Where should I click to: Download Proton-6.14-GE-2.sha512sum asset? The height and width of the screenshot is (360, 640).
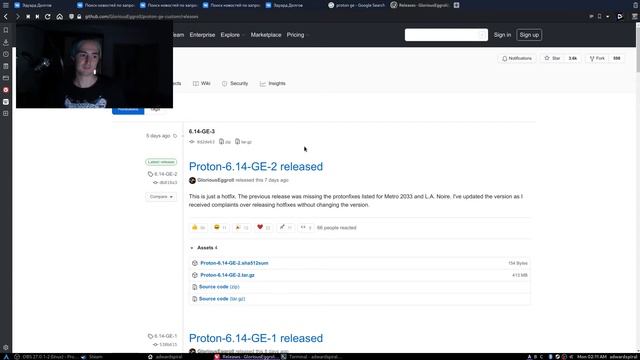click(x=234, y=263)
